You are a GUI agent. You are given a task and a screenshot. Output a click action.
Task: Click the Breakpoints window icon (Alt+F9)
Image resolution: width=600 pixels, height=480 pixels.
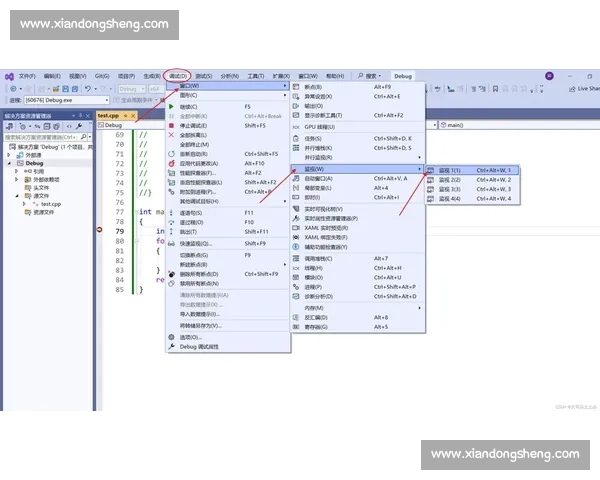click(x=296, y=87)
